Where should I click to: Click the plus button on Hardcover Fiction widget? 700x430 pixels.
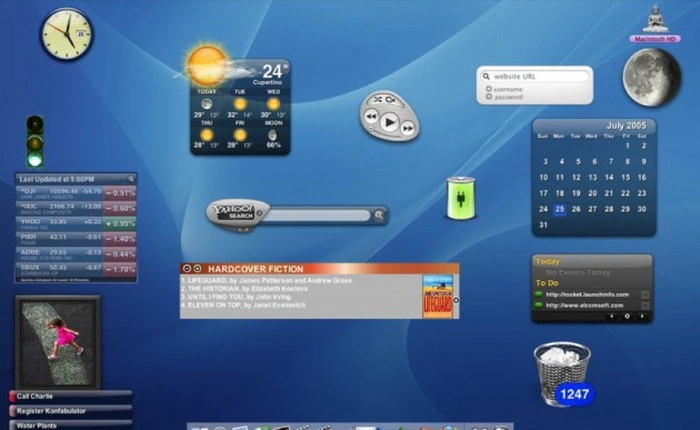coord(197,268)
